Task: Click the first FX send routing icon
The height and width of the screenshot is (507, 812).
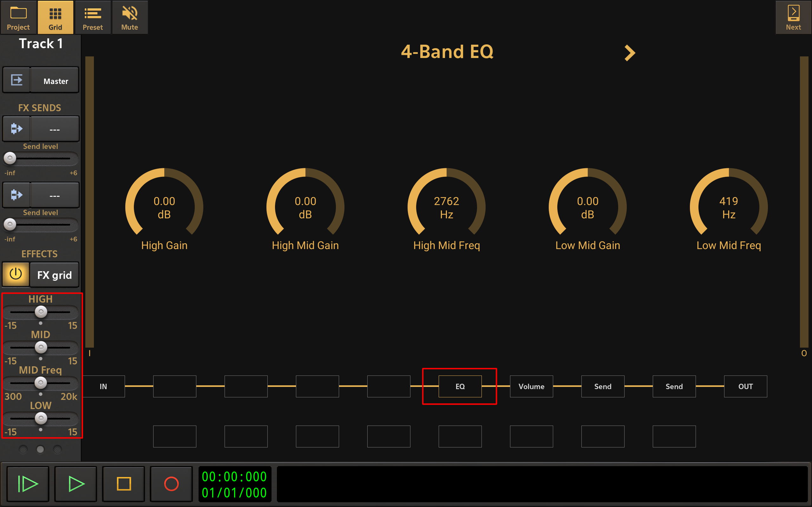Action: point(16,128)
